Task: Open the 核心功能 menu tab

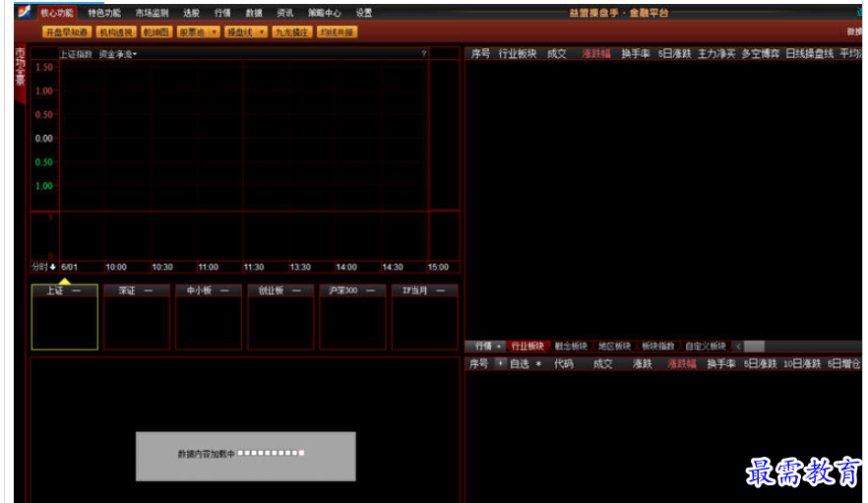Action: pyautogui.click(x=56, y=12)
